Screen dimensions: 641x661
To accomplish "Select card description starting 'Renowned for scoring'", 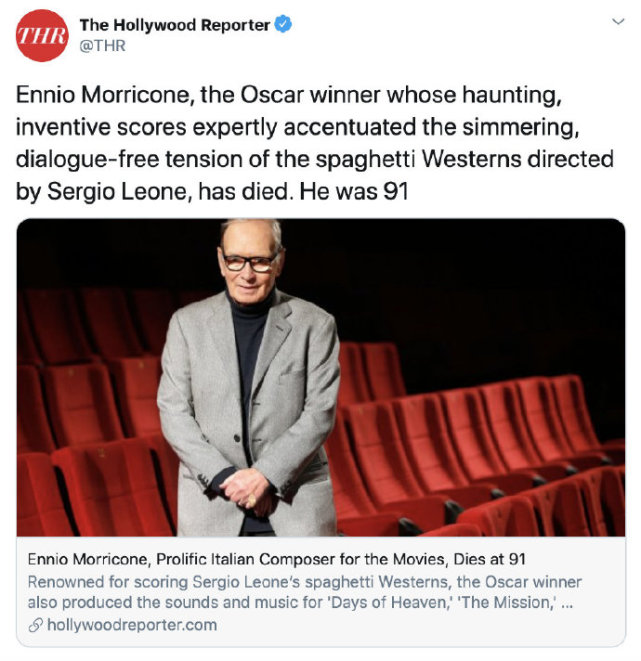I will [304, 592].
